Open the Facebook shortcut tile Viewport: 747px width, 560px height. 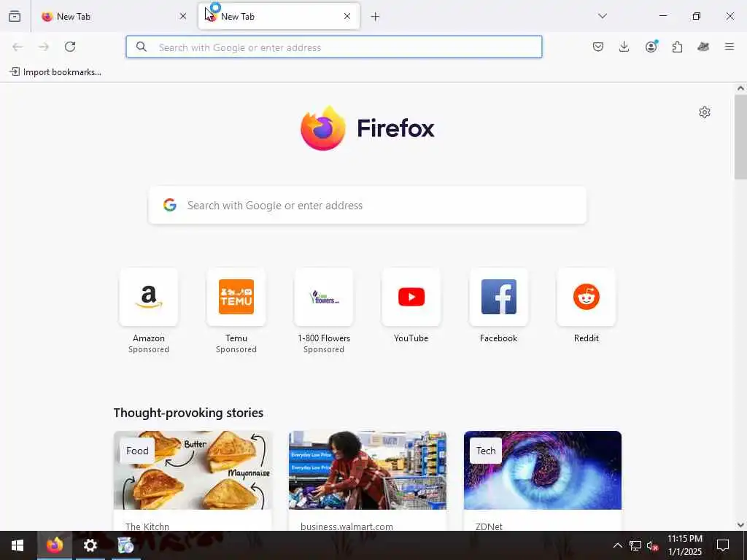point(499,297)
